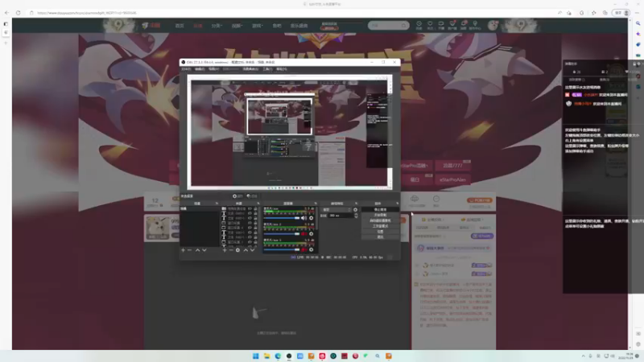This screenshot has width=644, height=362.
Task: Open File Explorer from taskbar
Action: (267, 356)
